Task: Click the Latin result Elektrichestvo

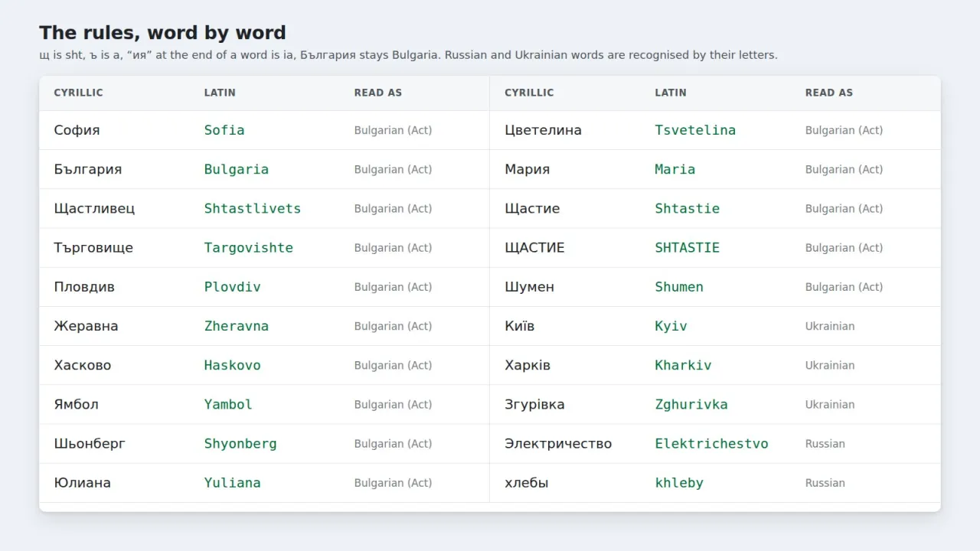Action: [x=711, y=444]
